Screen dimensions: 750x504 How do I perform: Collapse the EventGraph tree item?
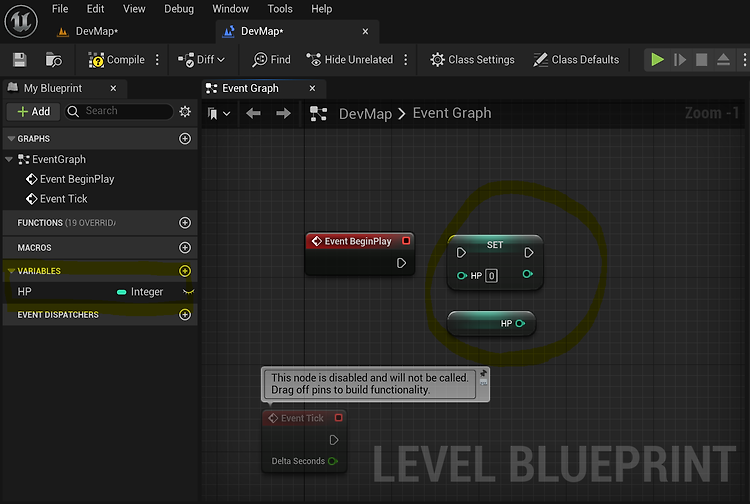(x=9, y=159)
